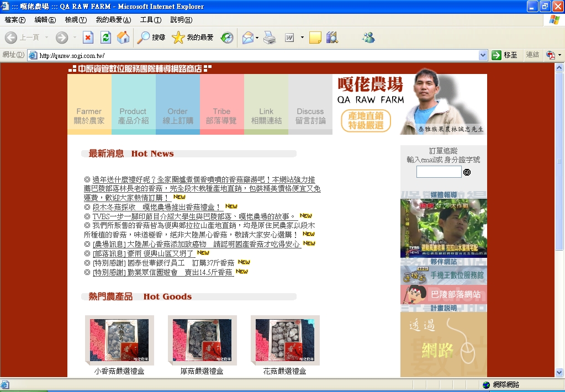Screen dimensions: 565x392
Task: Open the yellow note Discuss icon
Action: click(x=315, y=38)
